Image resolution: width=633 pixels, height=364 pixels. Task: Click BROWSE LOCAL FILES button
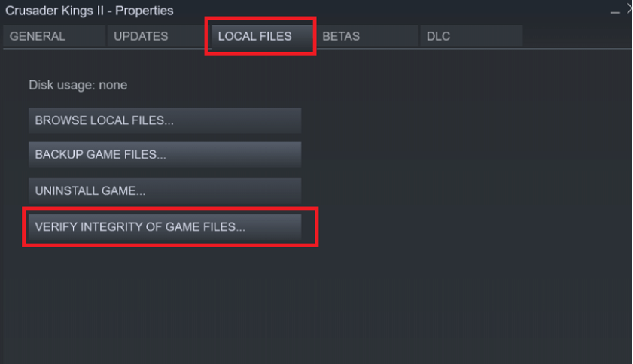165,120
